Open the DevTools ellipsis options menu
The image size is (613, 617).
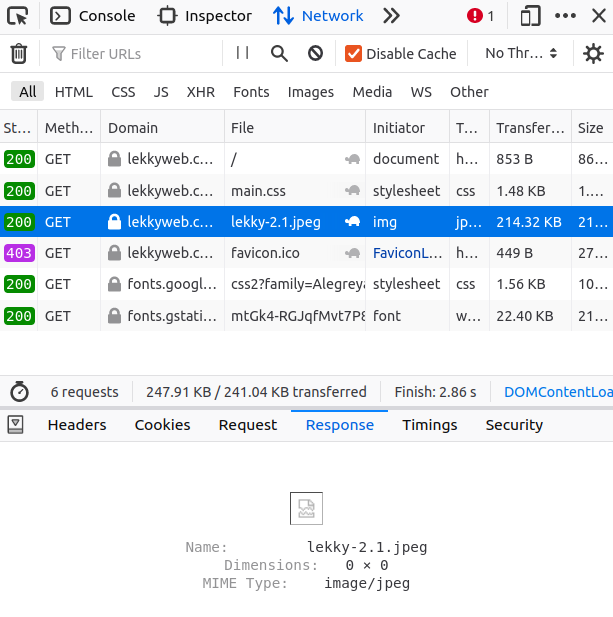[x=565, y=16]
